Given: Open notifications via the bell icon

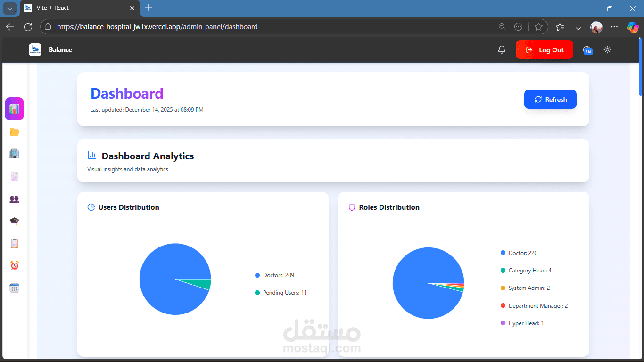Looking at the screenshot, I should [502, 49].
